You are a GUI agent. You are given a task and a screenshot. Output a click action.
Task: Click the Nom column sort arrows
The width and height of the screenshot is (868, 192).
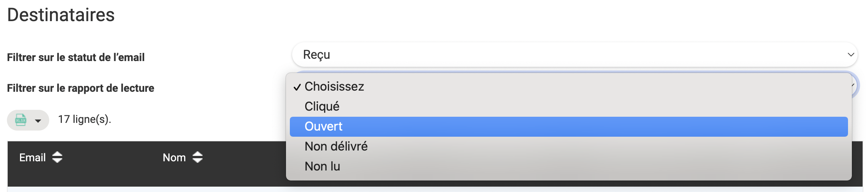click(198, 157)
